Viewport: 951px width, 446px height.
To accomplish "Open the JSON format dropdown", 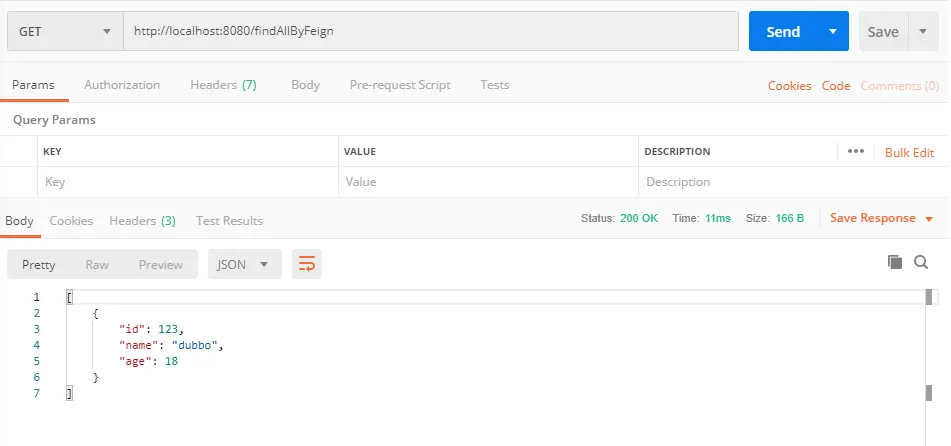I will click(244, 265).
